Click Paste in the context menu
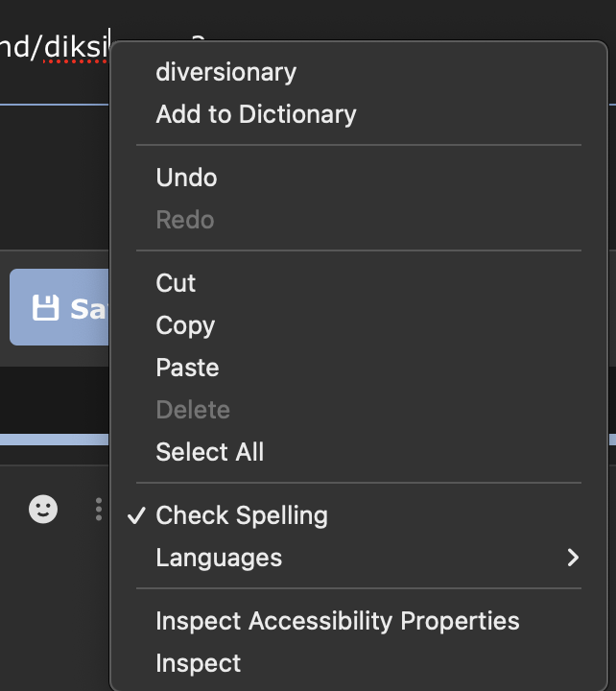Screen dimensions: 616x691 click(187, 368)
